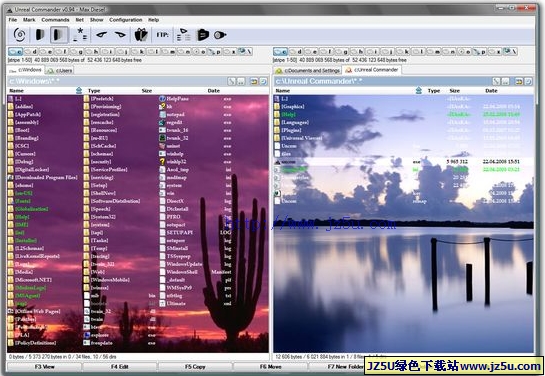The image size is (545, 376).
Task: Go to root folder button in right path bar
Action: (x=496, y=82)
